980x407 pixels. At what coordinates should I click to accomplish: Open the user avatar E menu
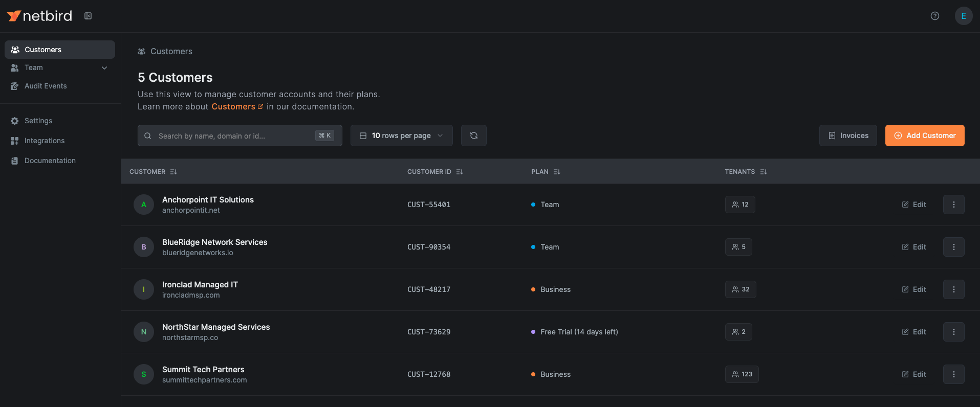964,16
